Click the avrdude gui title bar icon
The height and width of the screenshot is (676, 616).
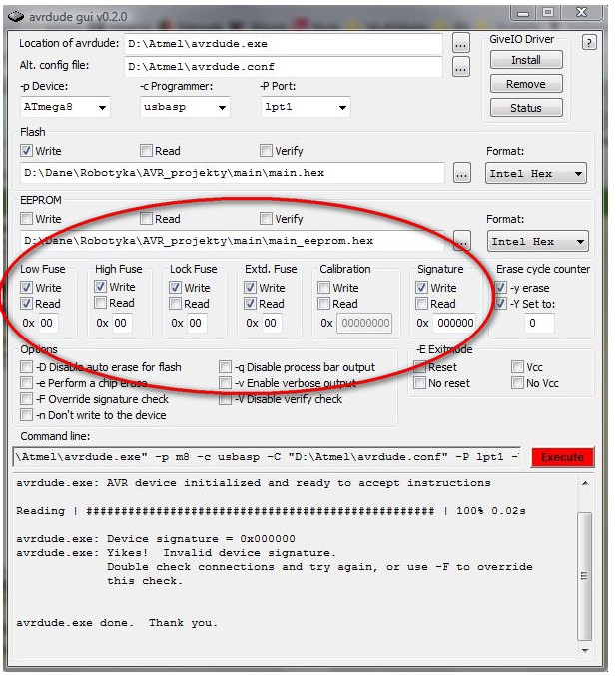16,17
